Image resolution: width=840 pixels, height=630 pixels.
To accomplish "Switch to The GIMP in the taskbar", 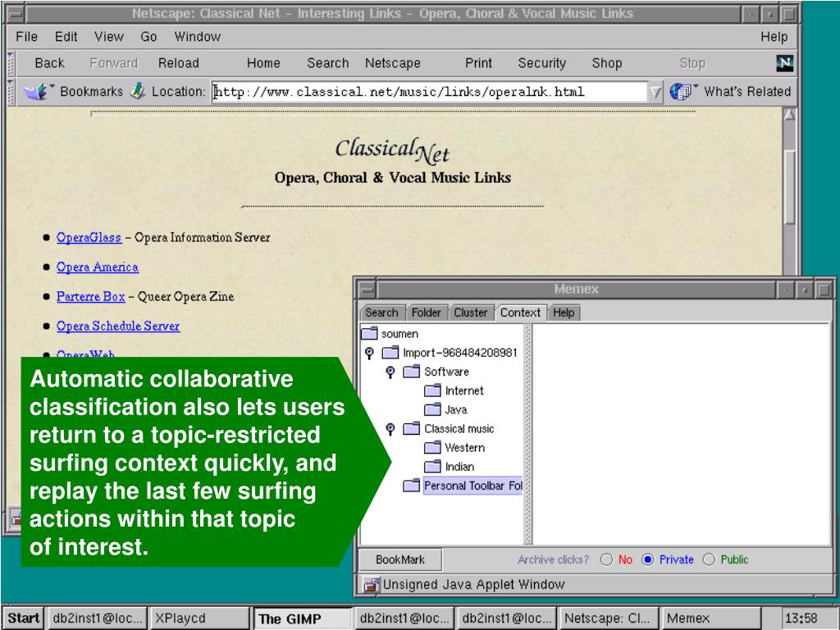I will point(304,619).
